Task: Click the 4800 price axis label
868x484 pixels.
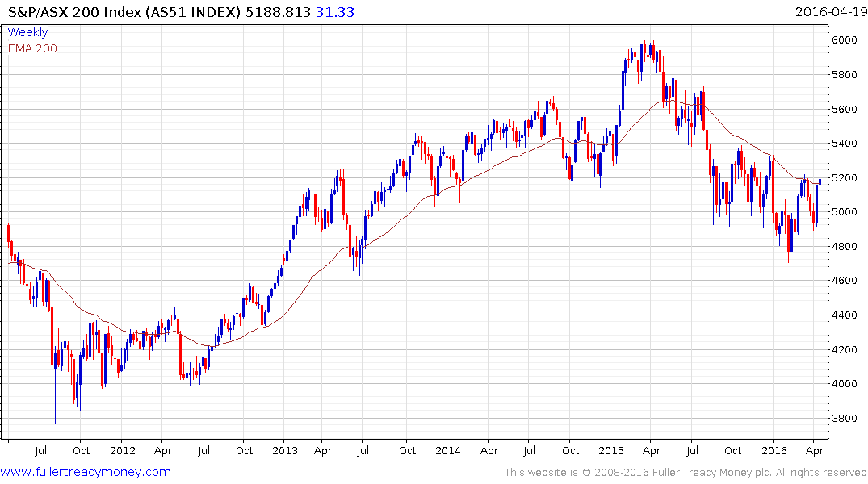Action: pos(845,247)
